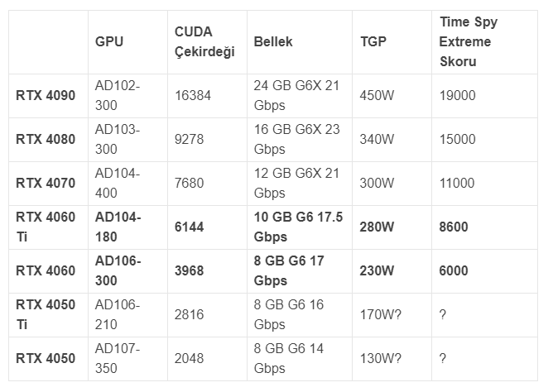Click the RTX 4050 Ti row label
Viewport: 553px width, 392px height.
46,314
